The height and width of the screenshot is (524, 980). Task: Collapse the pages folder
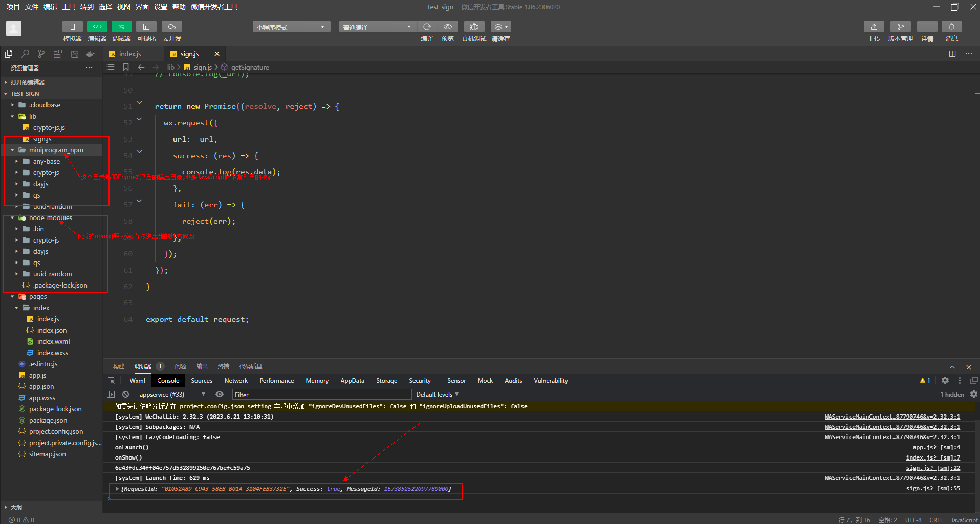(51, 296)
